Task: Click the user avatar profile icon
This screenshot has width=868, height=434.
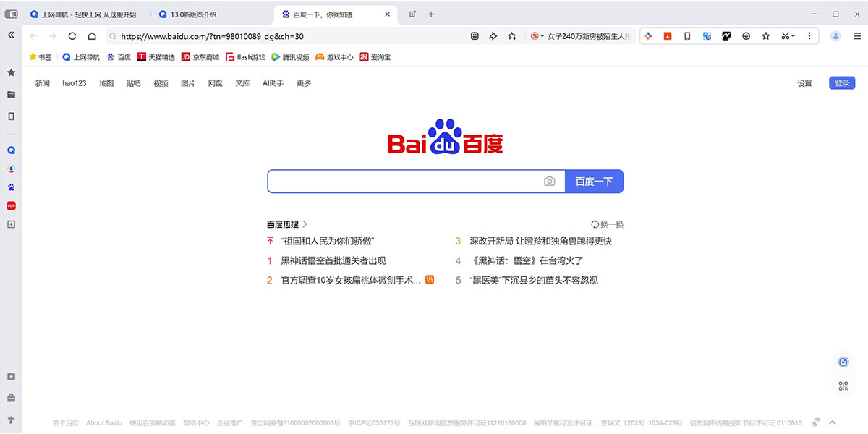Action: point(835,35)
